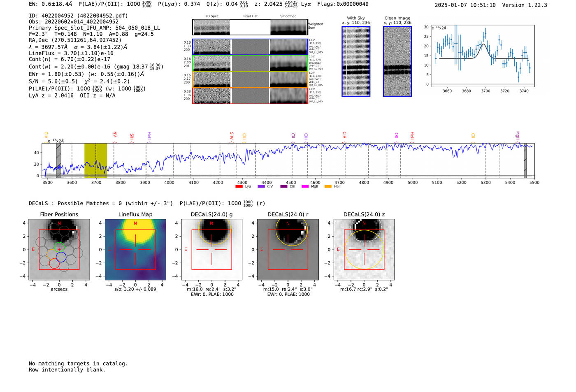This screenshot has width=576, height=392.
Task: Select the HeII orange legend swatch
Action: (328, 186)
